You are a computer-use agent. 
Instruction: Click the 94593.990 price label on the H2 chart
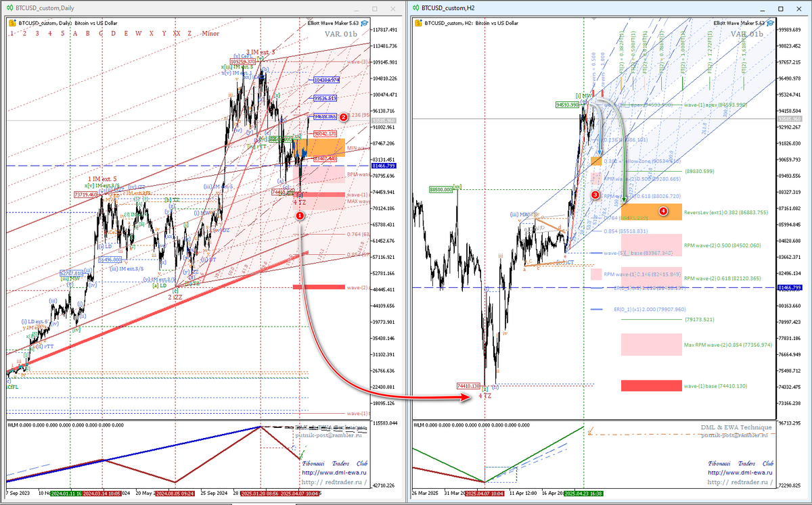(567, 105)
